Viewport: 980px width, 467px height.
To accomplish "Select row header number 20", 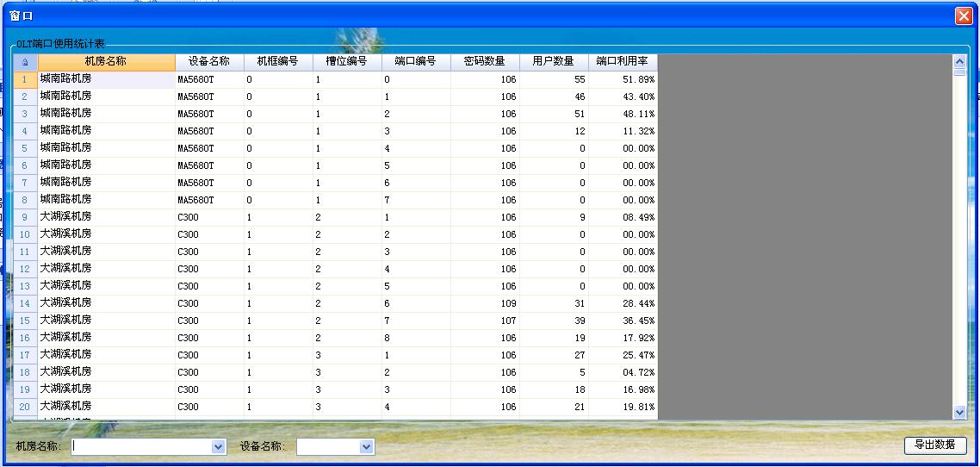I will click(x=25, y=407).
